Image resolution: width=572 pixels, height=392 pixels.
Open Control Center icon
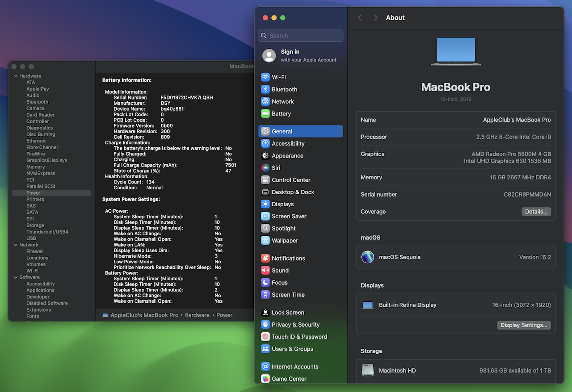pos(265,180)
